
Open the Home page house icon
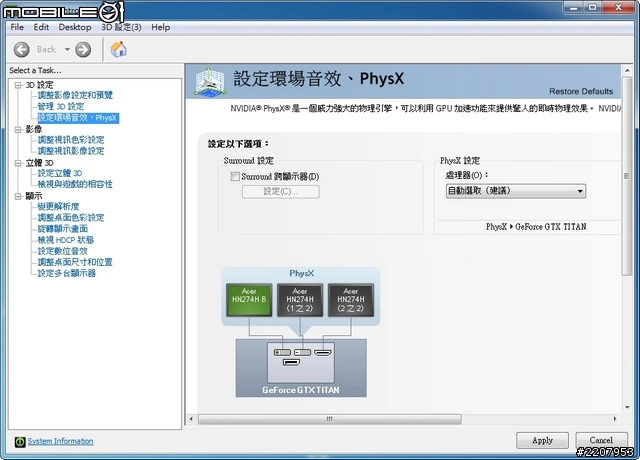(118, 49)
